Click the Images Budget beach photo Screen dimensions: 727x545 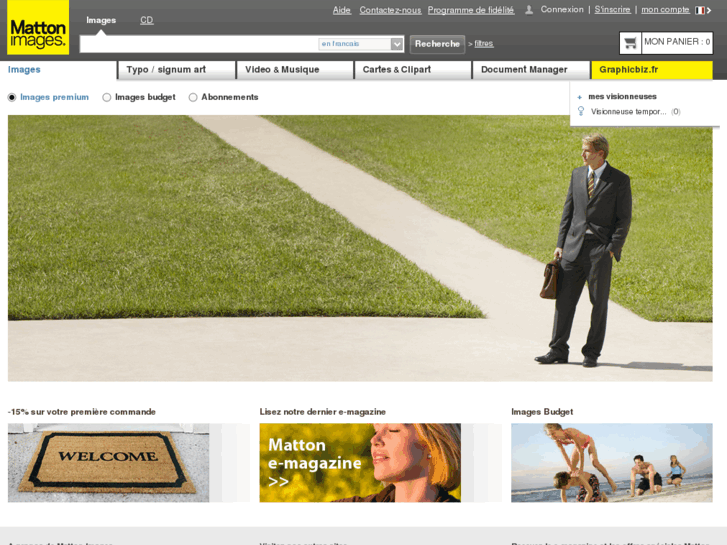click(612, 462)
